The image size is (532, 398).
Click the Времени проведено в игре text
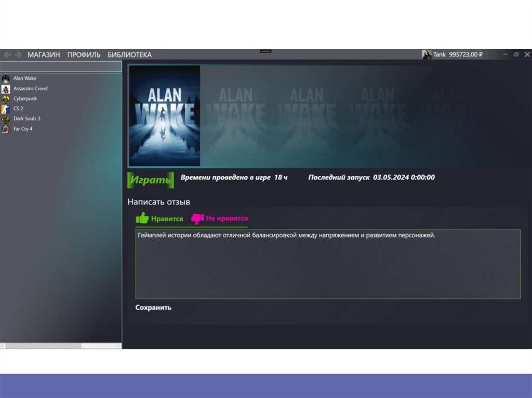(225, 177)
